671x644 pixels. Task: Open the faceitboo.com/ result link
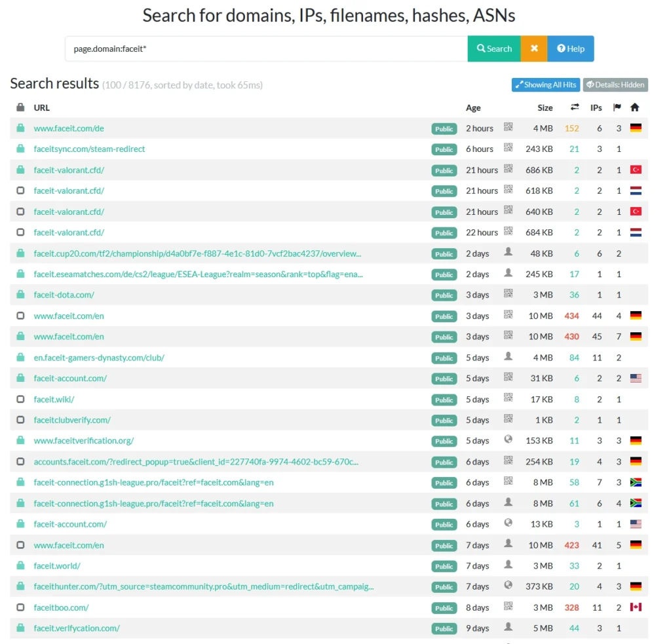click(61, 607)
